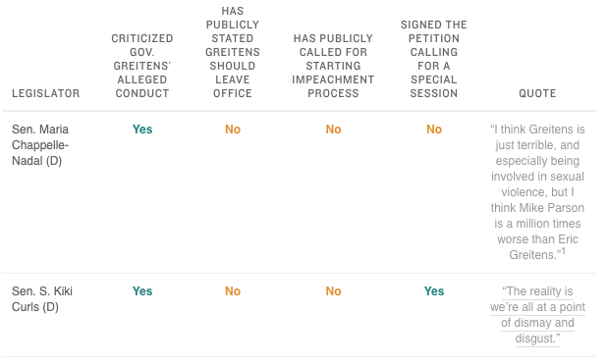Screen dimensions: 607x364
Task: Click the STARTING IMPEACHMENT PROCESS column header
Action: [333, 66]
